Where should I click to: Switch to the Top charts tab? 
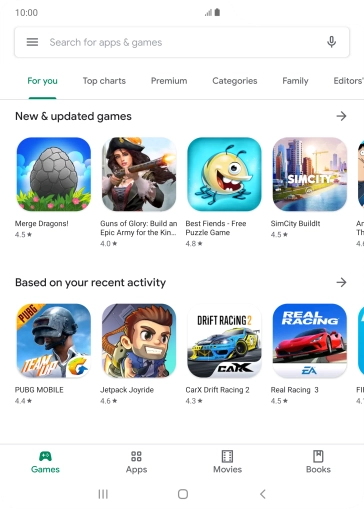coord(104,81)
